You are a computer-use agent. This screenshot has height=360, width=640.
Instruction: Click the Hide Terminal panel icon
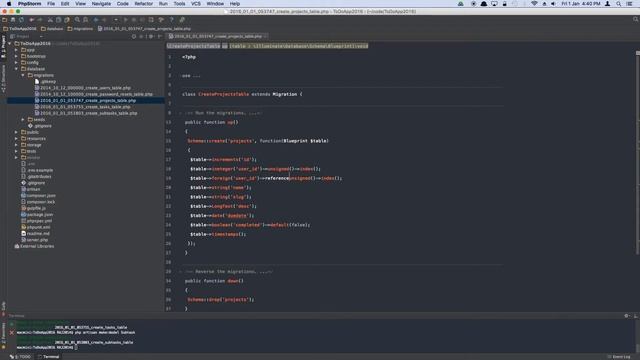(x=635, y=316)
